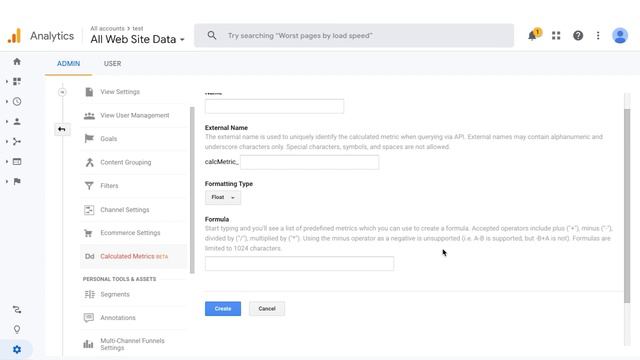Open the three-dot options menu
Image resolution: width=640 pixels, height=360 pixels.
[598, 36]
